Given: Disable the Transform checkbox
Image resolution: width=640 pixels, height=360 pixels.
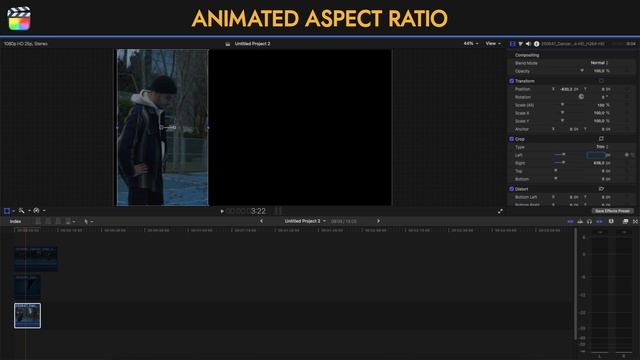Looking at the screenshot, I should coord(511,81).
